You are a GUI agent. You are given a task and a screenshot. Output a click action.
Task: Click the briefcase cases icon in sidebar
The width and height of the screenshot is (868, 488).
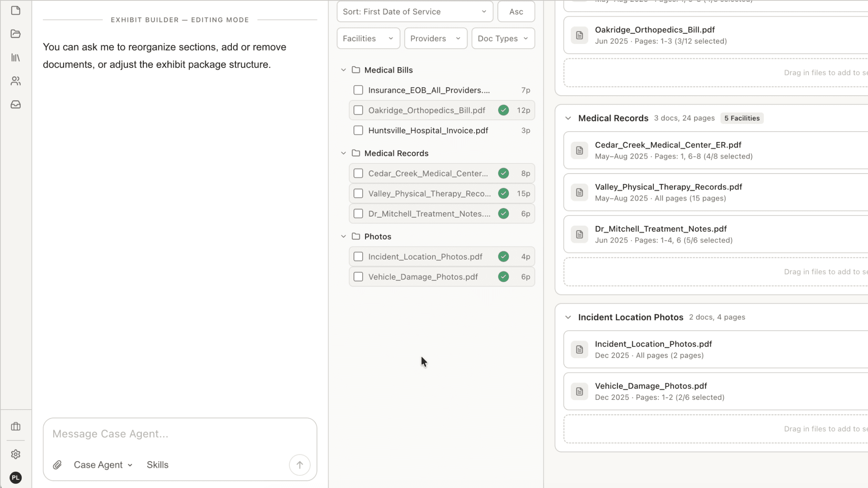tap(15, 427)
